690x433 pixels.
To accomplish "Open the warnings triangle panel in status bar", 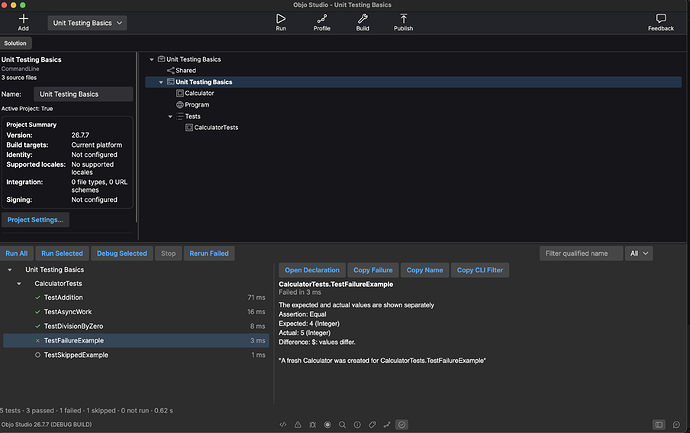I will tap(298, 425).
